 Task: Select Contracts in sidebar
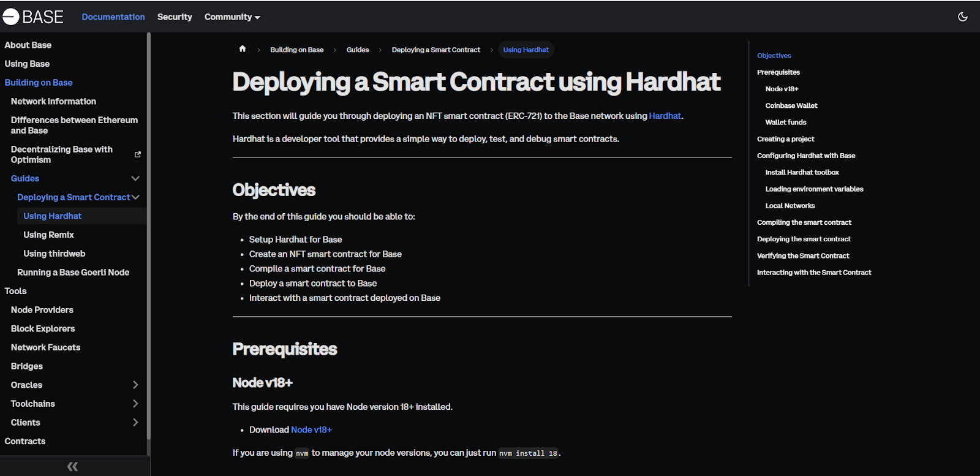pyautogui.click(x=24, y=441)
